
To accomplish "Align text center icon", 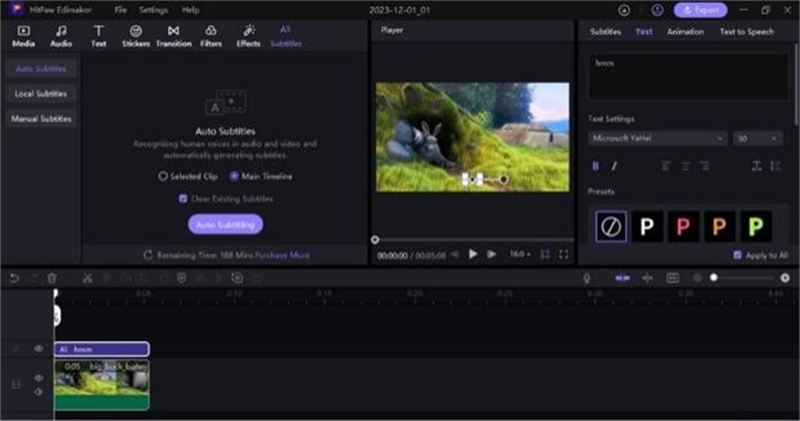I will click(x=685, y=166).
